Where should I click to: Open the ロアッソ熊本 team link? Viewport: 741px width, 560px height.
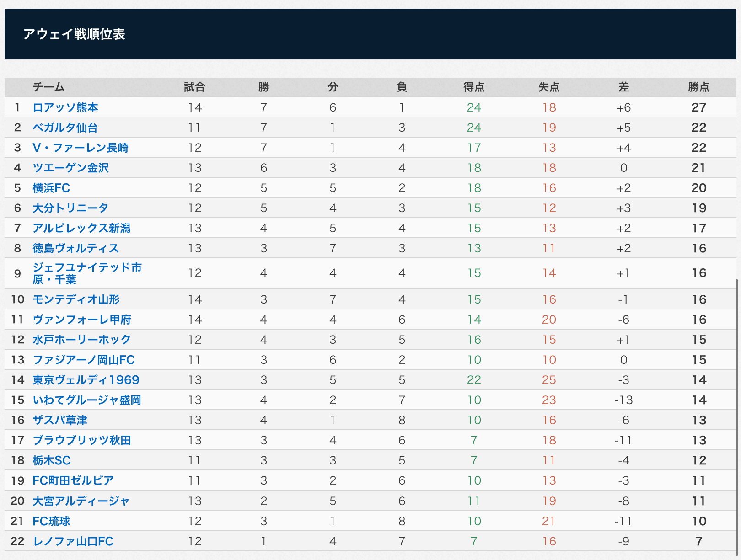(x=65, y=107)
